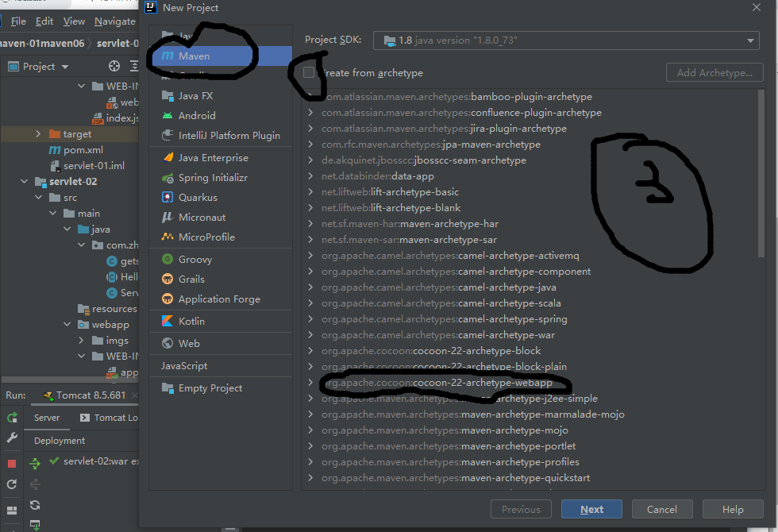778x532 pixels.
Task: Select Web project type
Action: click(x=221, y=343)
